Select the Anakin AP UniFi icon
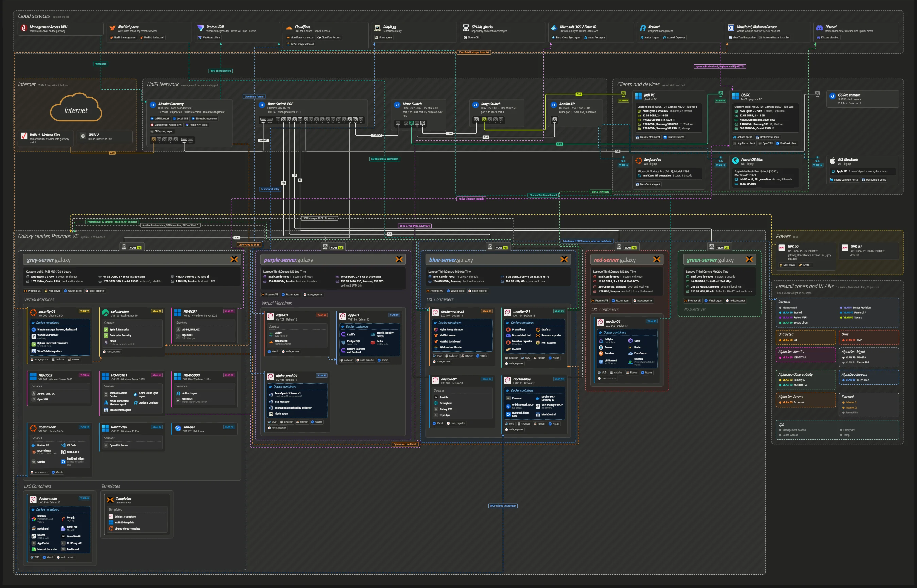 point(554,105)
